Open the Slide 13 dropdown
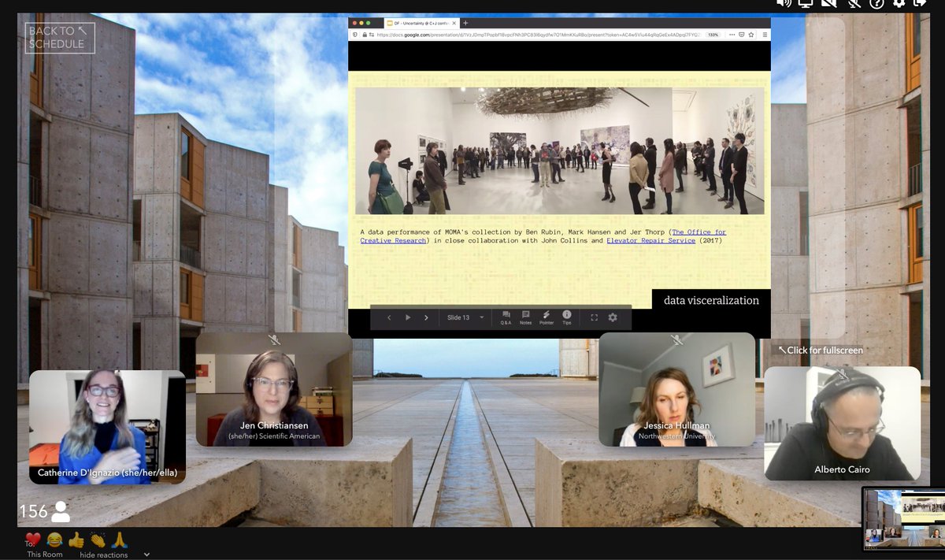The image size is (945, 560). (465, 317)
